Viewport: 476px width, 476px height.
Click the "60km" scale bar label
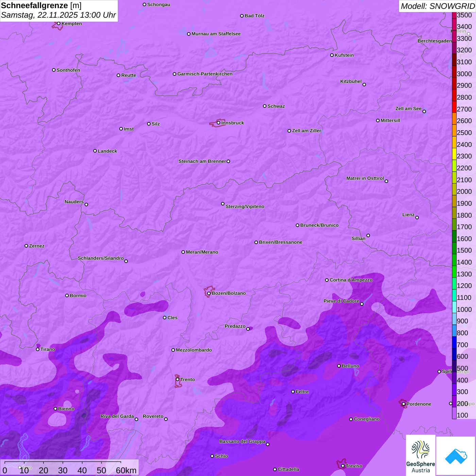126,470
